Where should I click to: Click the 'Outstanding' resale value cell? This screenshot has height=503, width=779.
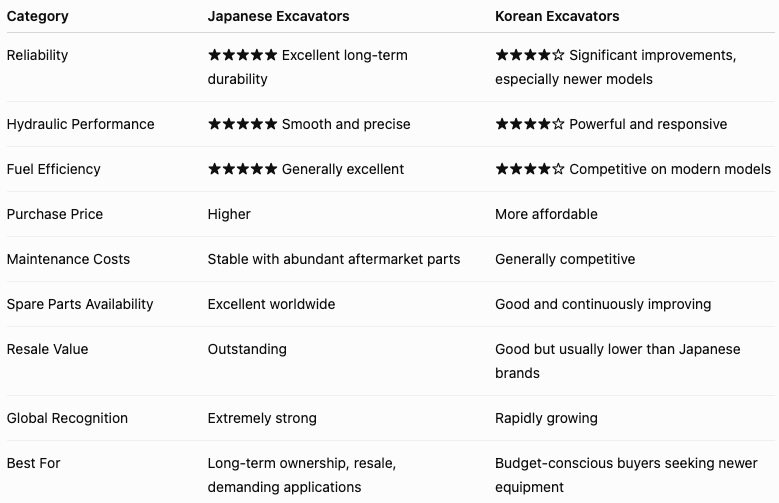pos(247,349)
